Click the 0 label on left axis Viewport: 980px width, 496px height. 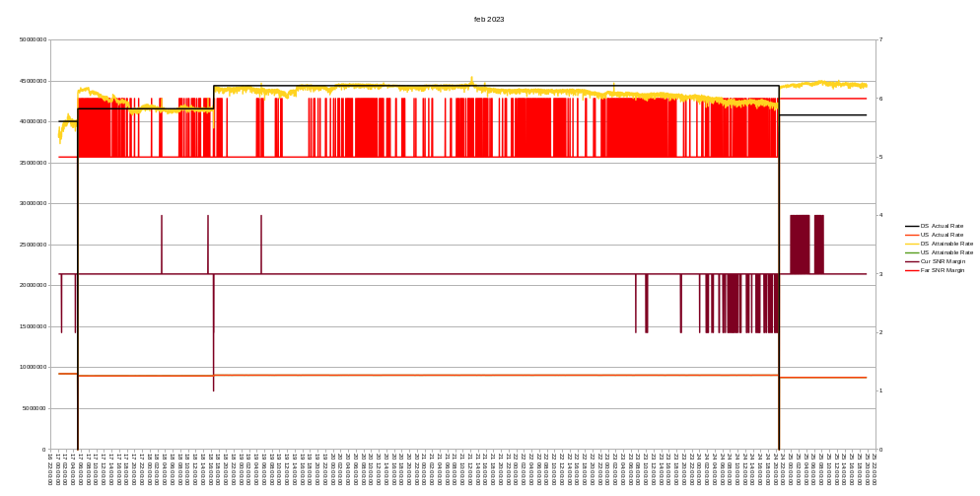43,450
